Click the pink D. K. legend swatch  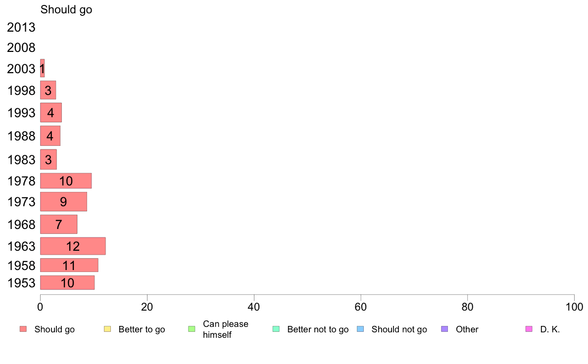coord(529,329)
